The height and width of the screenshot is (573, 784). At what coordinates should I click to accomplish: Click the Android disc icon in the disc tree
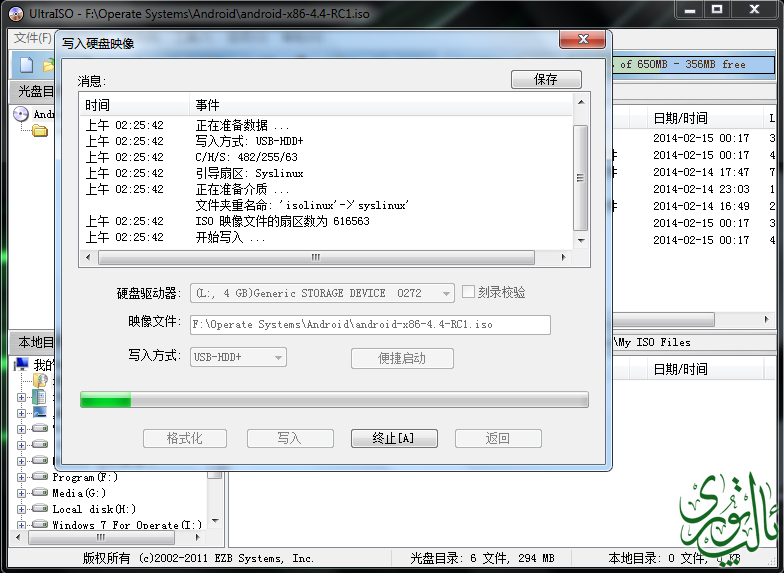pyautogui.click(x=21, y=114)
